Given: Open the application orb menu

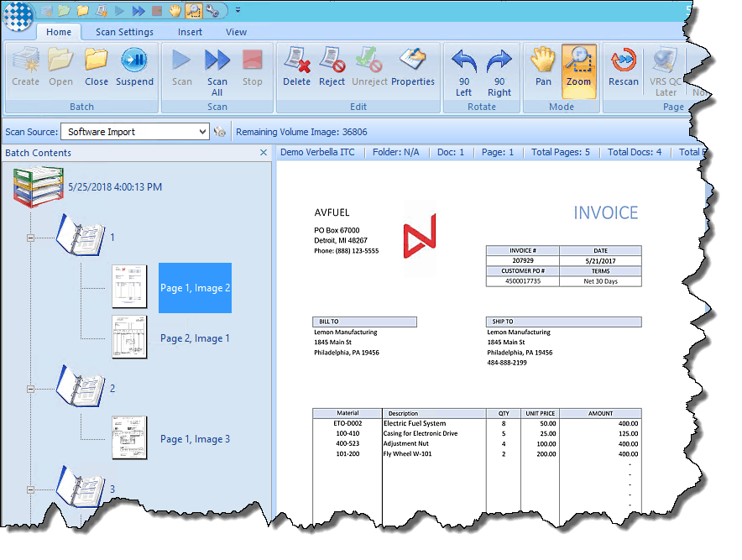Looking at the screenshot, I should pyautogui.click(x=18, y=16).
